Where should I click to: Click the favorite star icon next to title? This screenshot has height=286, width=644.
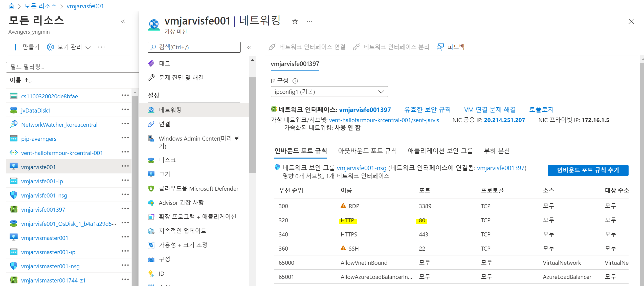tap(295, 21)
